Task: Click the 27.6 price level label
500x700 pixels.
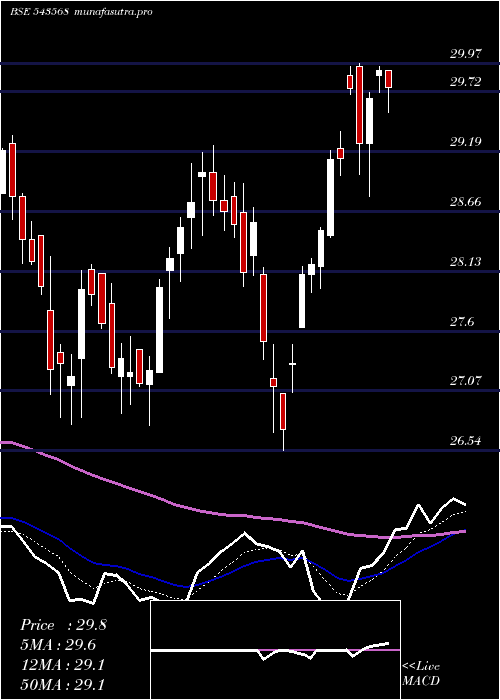Action: coord(462,322)
